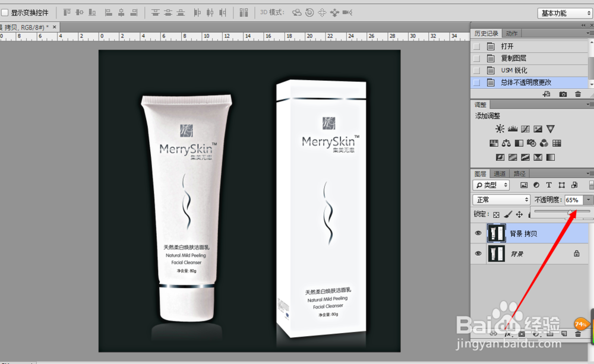Click the align right edges icon

coord(134,13)
